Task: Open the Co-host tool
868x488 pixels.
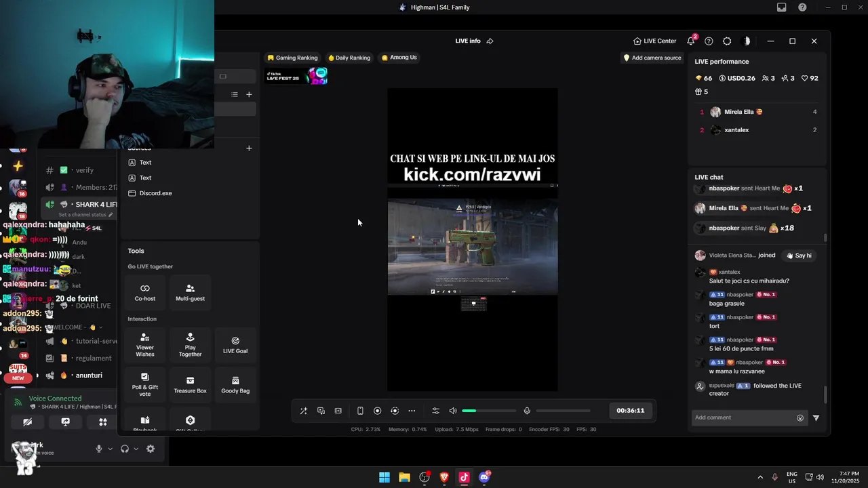Action: point(145,292)
